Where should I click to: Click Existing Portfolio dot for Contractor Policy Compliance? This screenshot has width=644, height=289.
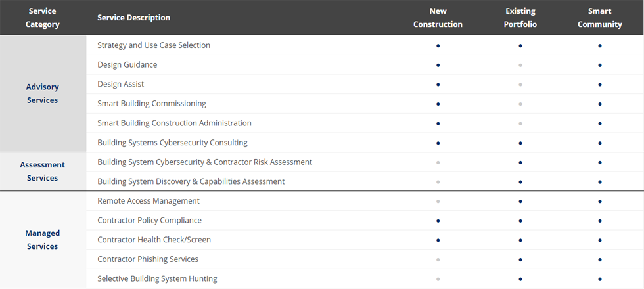point(520,221)
